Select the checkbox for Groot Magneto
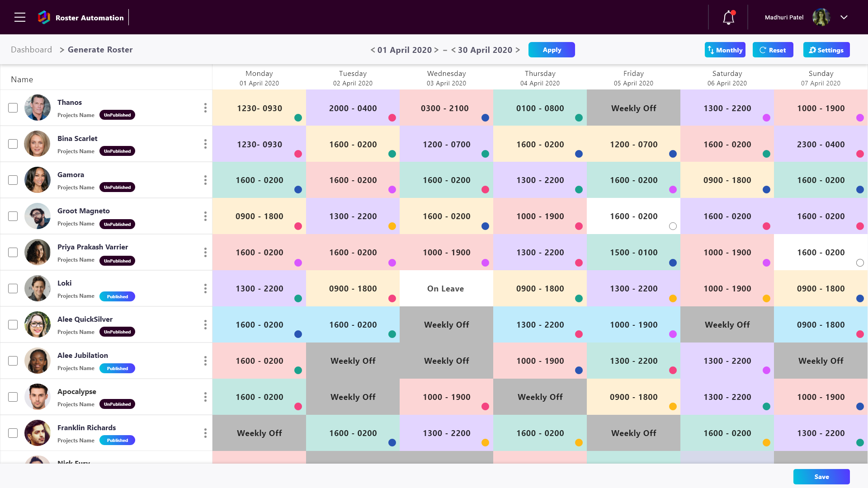 pos(13,216)
